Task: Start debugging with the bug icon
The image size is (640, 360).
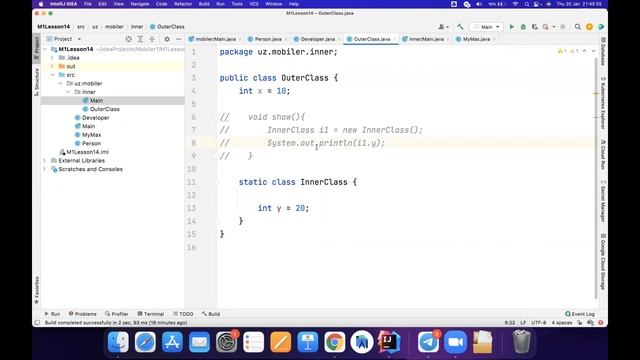Action: pos(523,27)
